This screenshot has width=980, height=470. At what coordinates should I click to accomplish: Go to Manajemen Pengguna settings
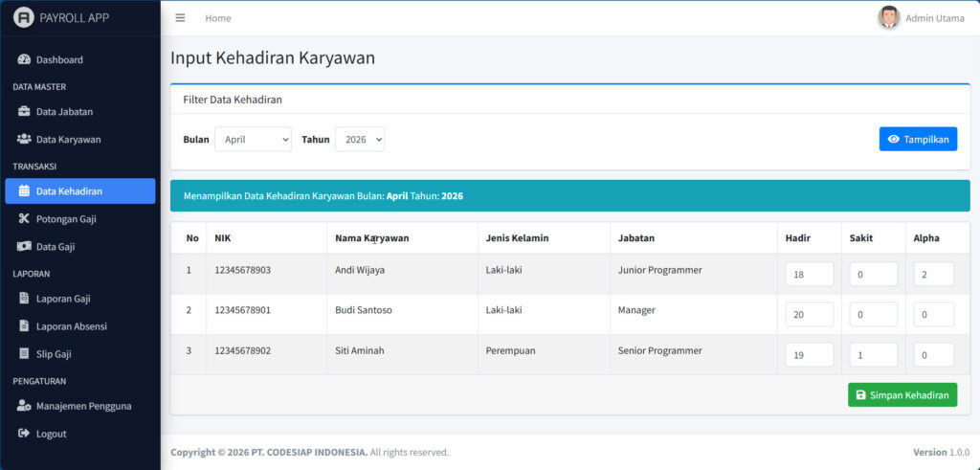tap(83, 406)
